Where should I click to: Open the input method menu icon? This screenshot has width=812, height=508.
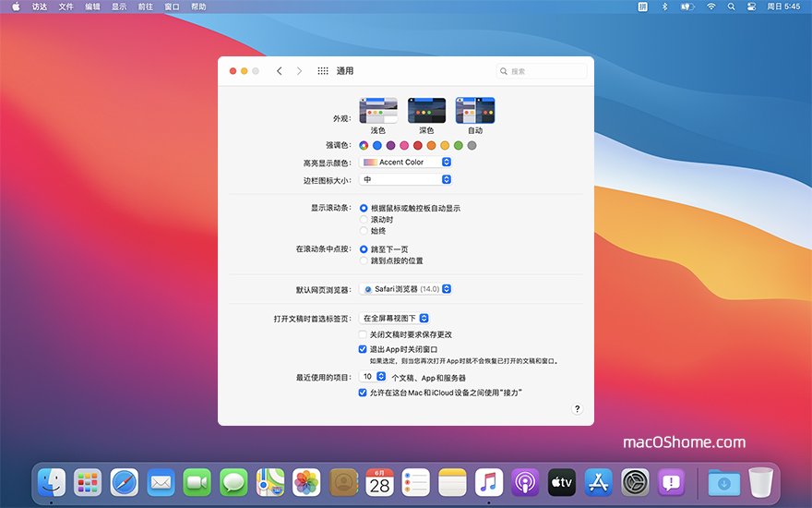[x=642, y=6]
